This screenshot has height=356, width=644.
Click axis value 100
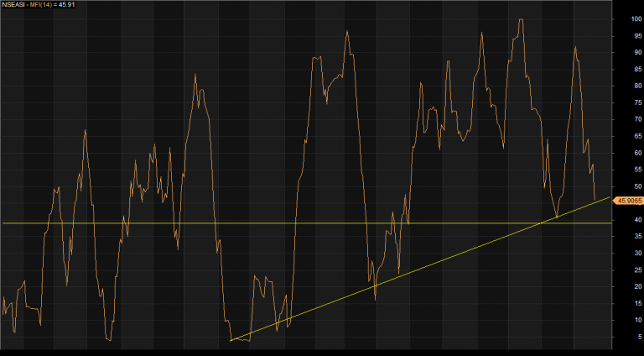[636, 19]
